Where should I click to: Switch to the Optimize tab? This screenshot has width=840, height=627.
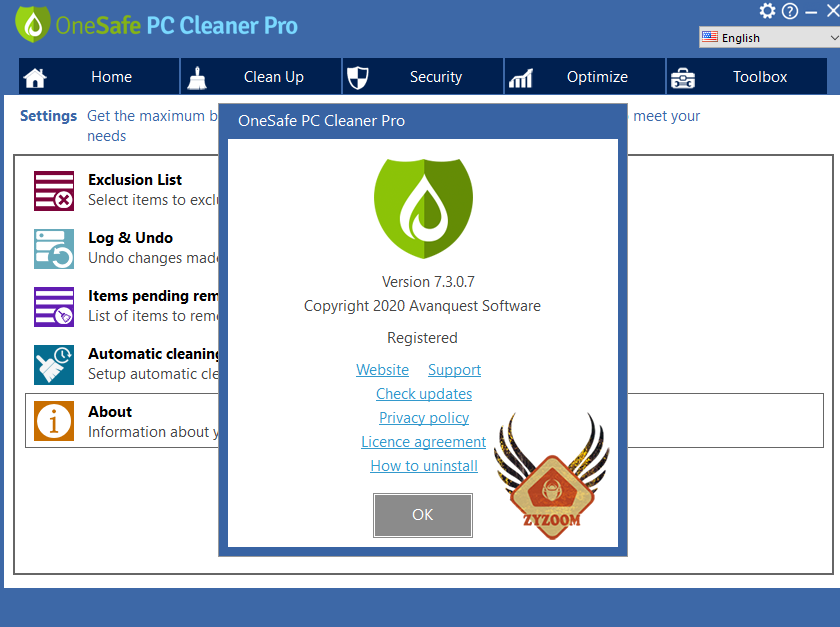coord(584,77)
